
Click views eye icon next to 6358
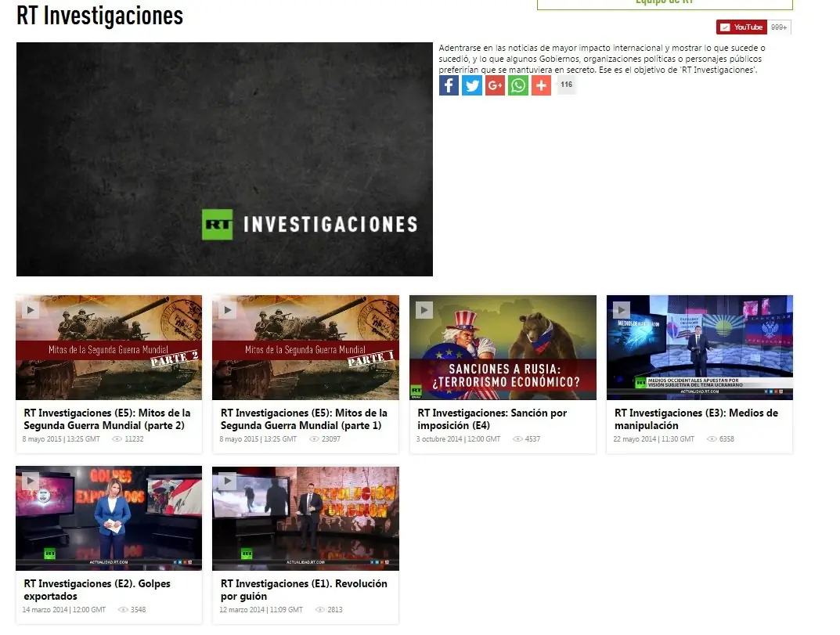712,439
